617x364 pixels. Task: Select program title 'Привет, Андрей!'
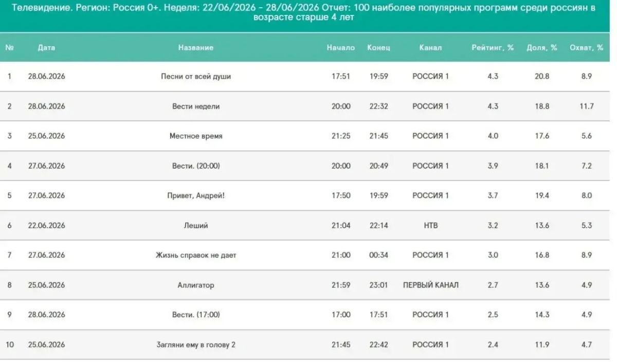point(196,195)
